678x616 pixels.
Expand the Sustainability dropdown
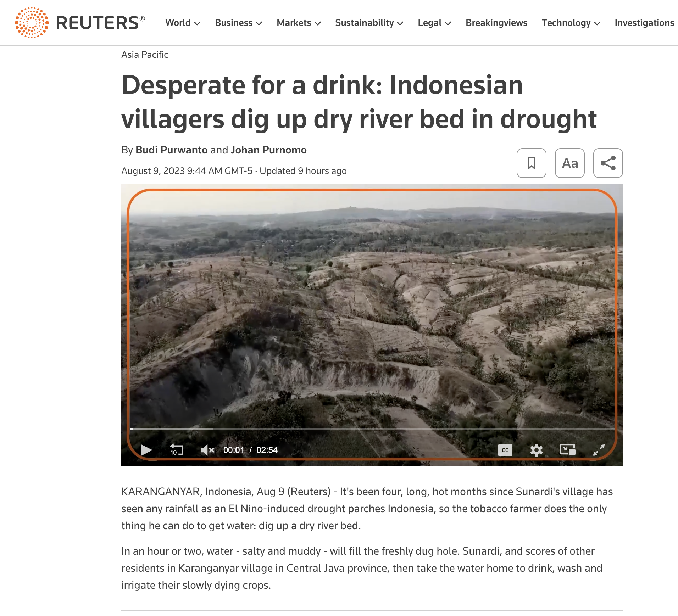tap(369, 23)
